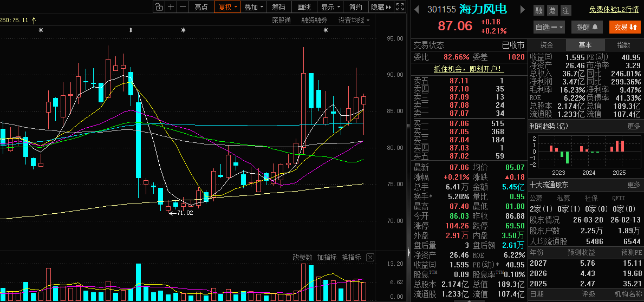Open the 叠加 overlay dropdown

point(254,7)
